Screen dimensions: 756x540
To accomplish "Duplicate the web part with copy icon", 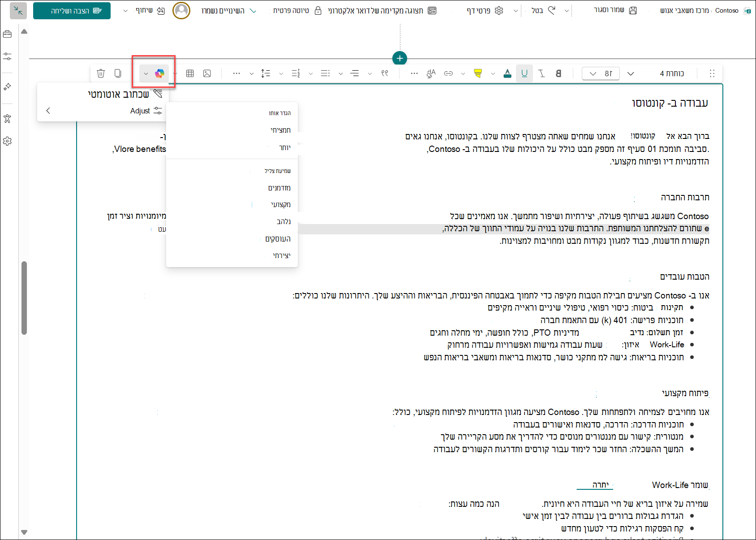I will click(x=118, y=73).
